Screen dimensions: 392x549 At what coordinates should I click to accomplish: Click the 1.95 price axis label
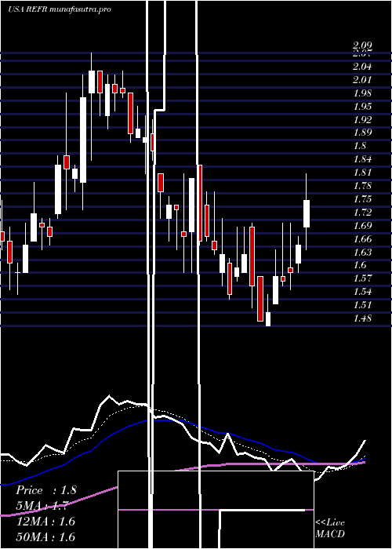pos(362,107)
